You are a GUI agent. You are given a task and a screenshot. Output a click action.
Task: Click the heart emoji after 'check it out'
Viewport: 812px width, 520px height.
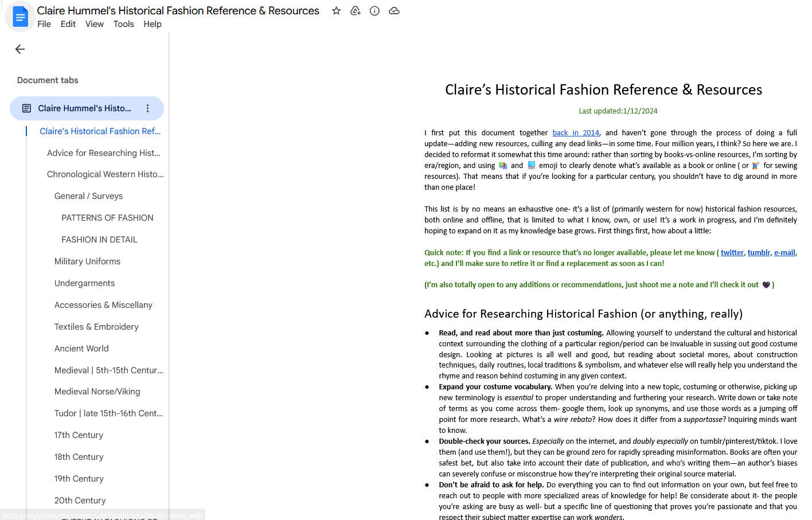coord(766,285)
